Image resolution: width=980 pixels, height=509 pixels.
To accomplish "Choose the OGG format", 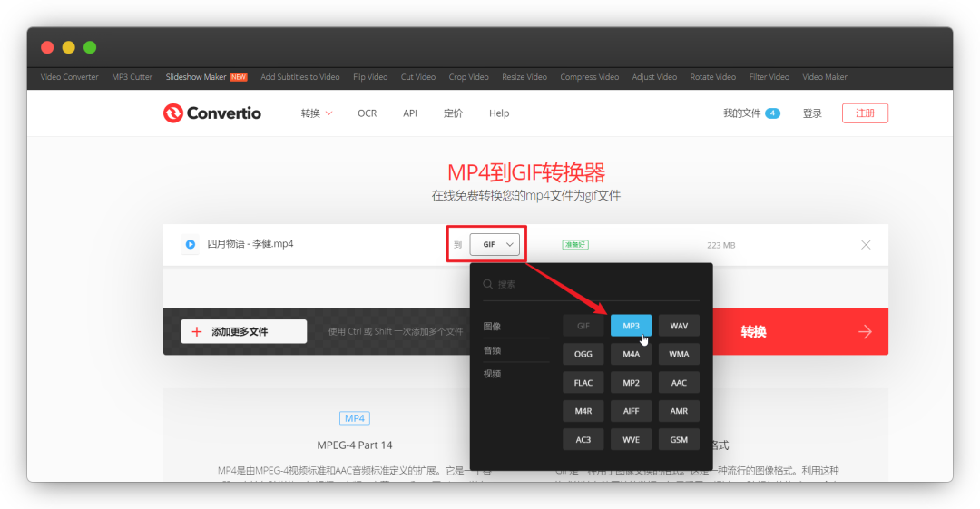I will [x=583, y=354].
